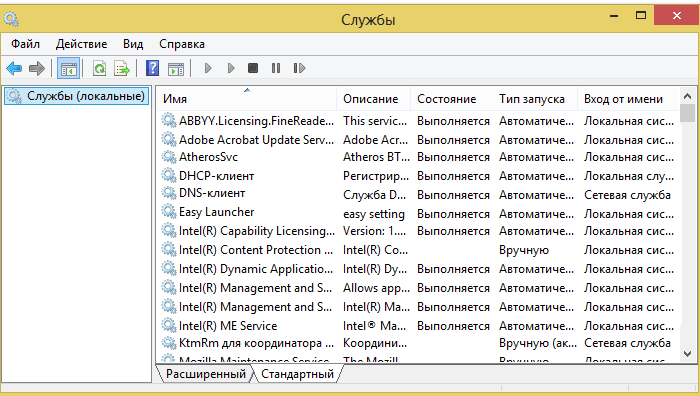
Task: Select Службы (локальные) tree node
Action: (76, 96)
